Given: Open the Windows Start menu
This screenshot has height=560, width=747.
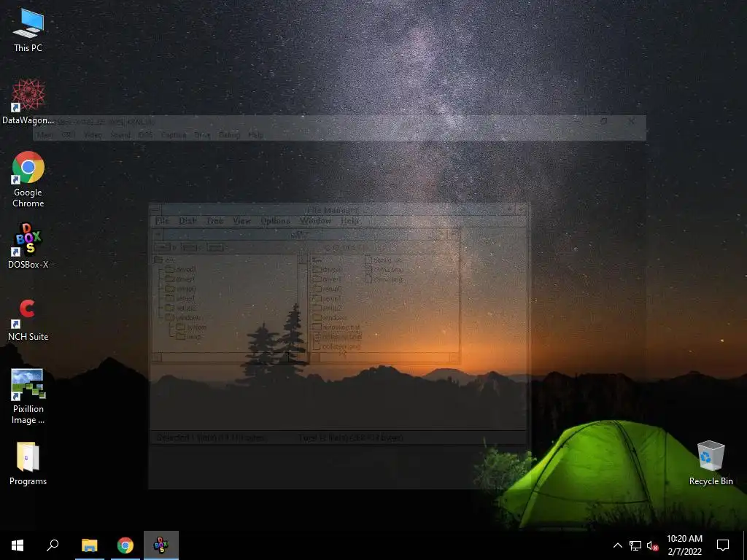Looking at the screenshot, I should (18, 545).
